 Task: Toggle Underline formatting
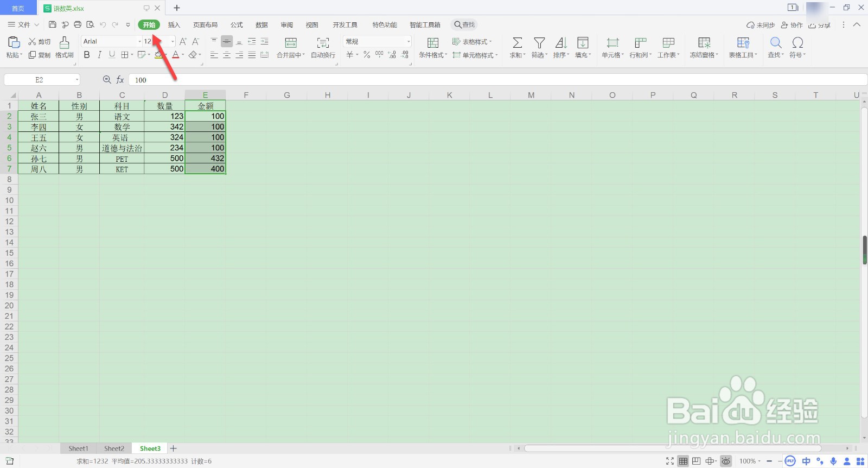click(x=112, y=55)
